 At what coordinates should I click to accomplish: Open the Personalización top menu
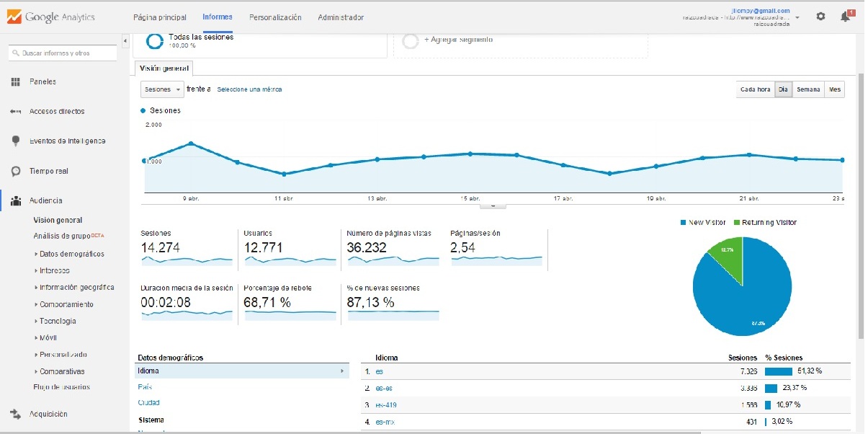pos(275,17)
